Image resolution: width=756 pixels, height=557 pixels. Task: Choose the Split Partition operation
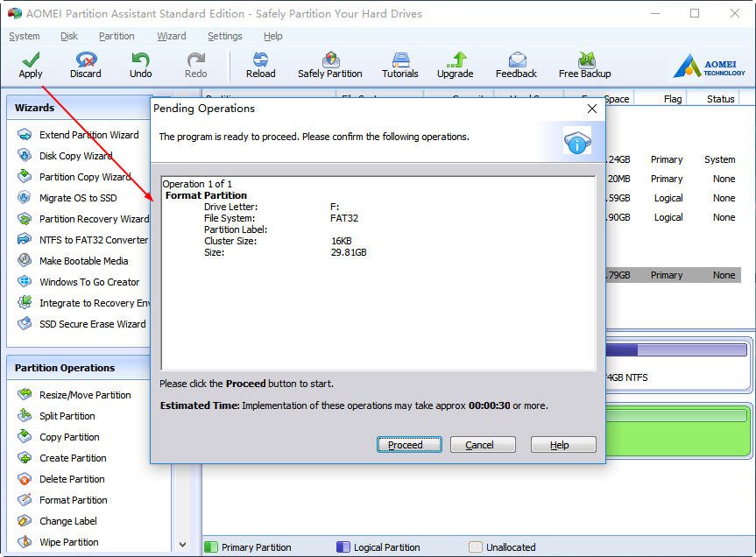pyautogui.click(x=56, y=416)
